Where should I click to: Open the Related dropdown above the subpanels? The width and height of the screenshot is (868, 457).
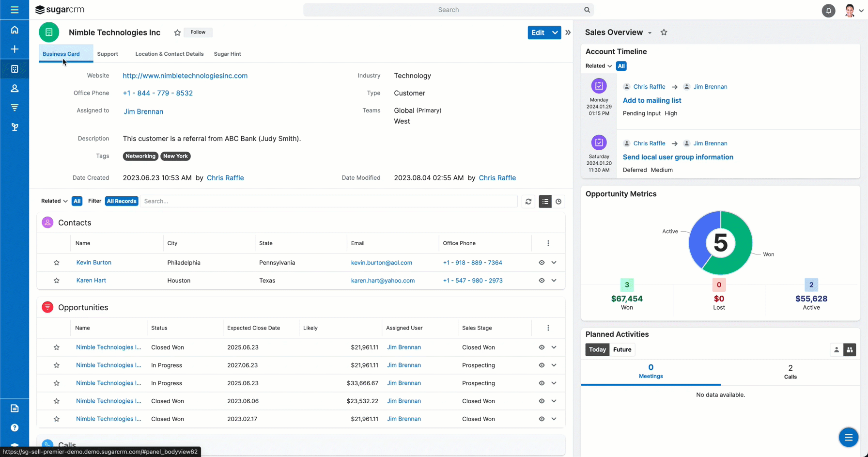point(54,201)
